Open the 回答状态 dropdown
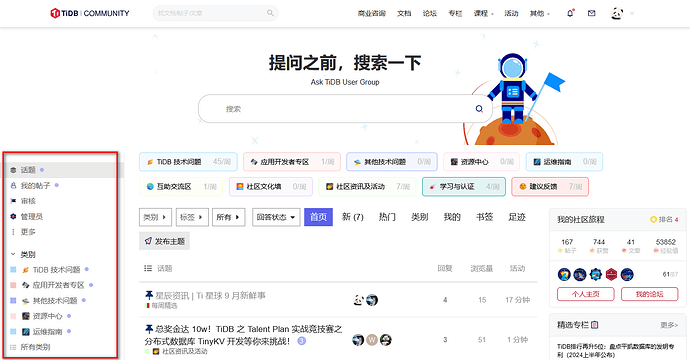The width and height of the screenshot is (690, 360). click(276, 217)
